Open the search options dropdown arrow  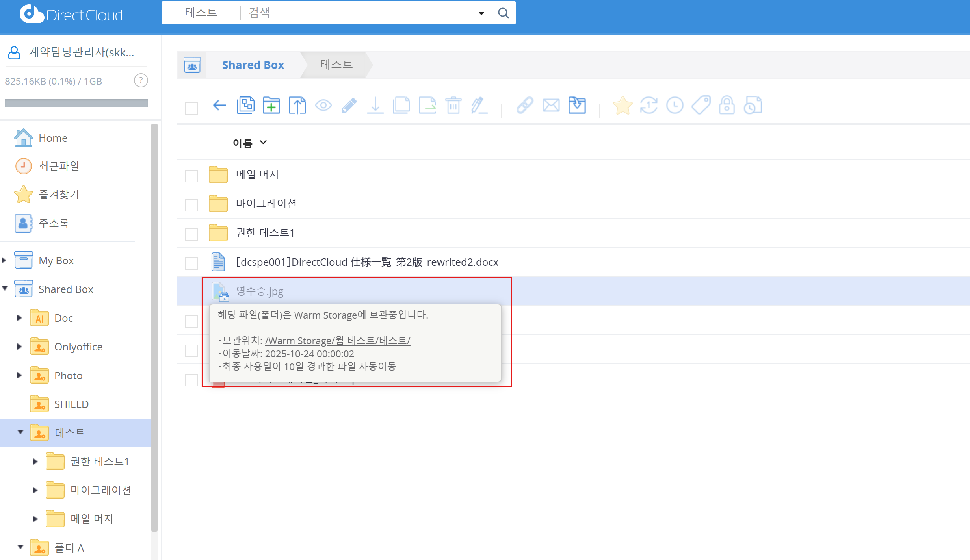[481, 13]
